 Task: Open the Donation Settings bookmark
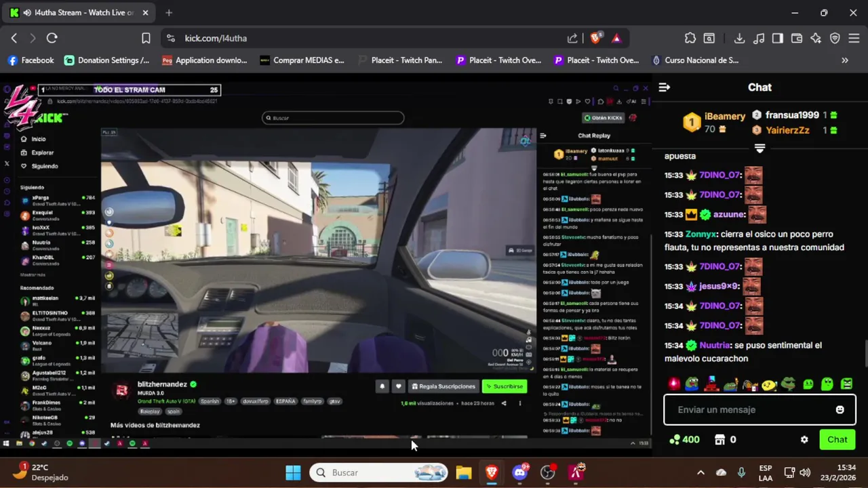click(107, 60)
